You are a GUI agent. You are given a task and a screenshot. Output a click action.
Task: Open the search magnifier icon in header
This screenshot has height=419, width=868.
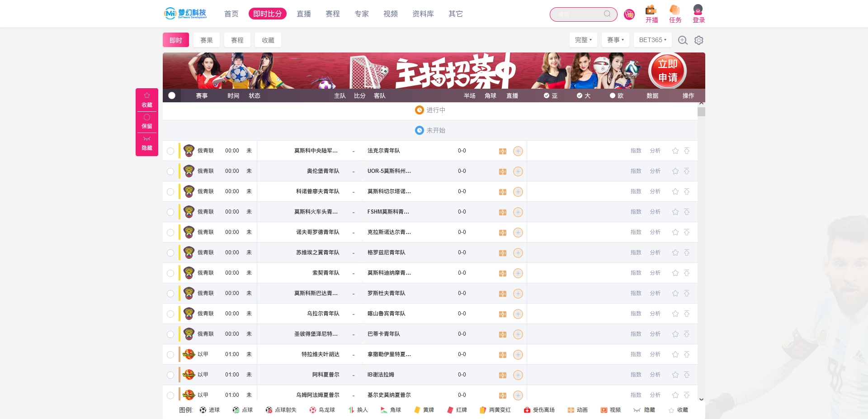(x=607, y=14)
